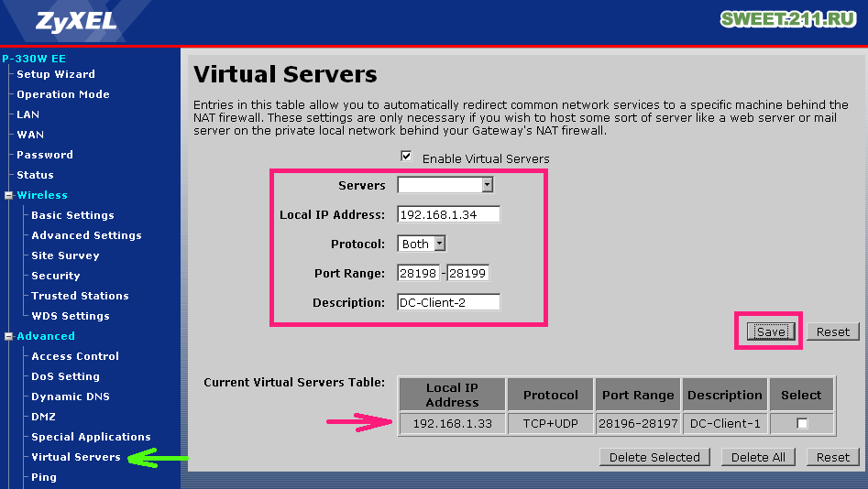Open Wireless section link
This screenshot has width=868, height=489.
(42, 195)
